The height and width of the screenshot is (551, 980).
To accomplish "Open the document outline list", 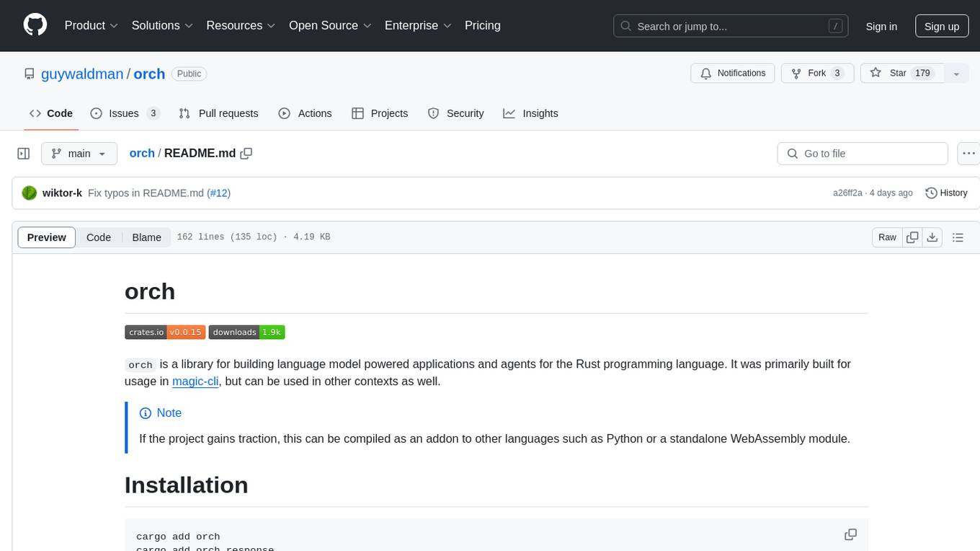I will click(958, 237).
